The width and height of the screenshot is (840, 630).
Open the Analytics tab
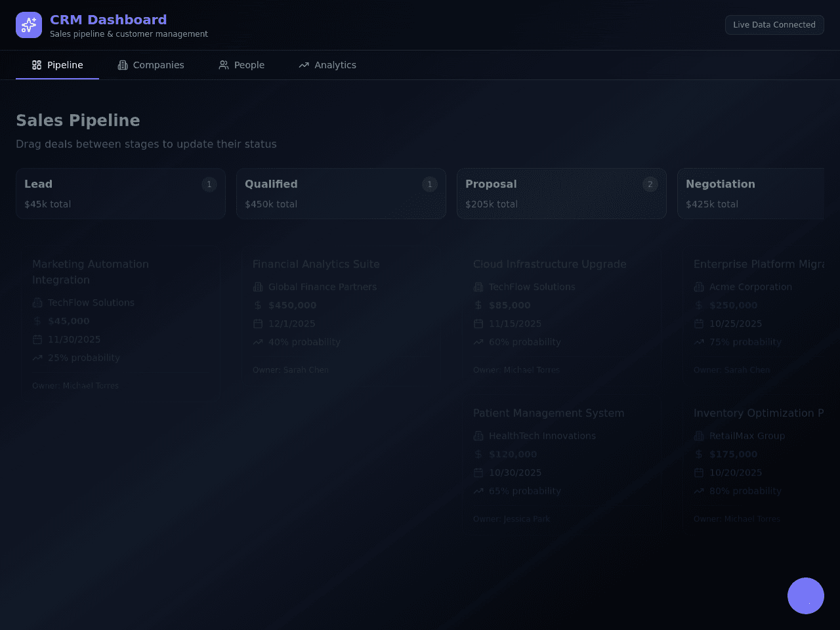327,65
